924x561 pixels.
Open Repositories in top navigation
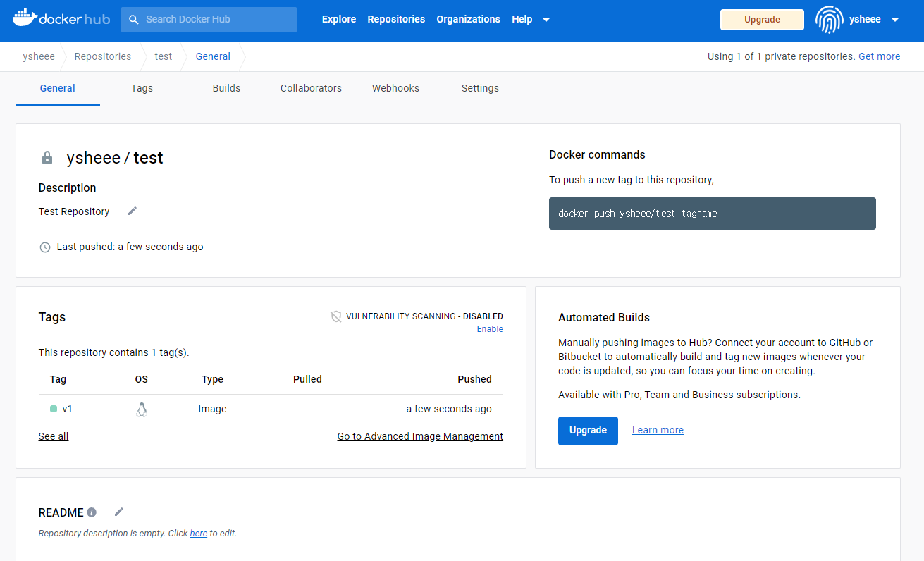[x=396, y=19]
